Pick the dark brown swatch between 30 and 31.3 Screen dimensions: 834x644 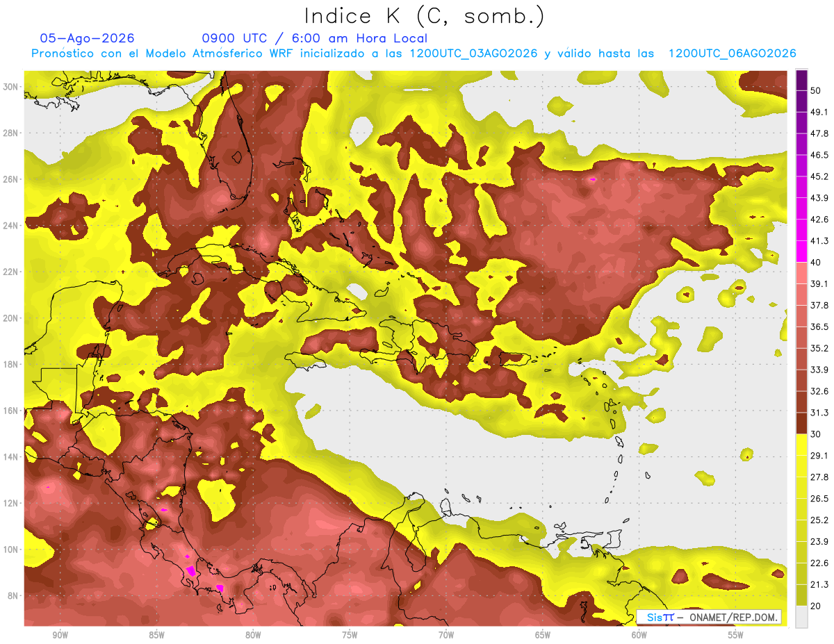point(801,423)
